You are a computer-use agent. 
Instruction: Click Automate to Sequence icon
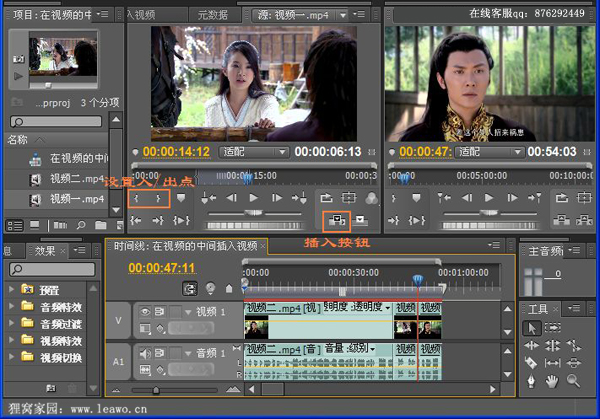coord(60,225)
